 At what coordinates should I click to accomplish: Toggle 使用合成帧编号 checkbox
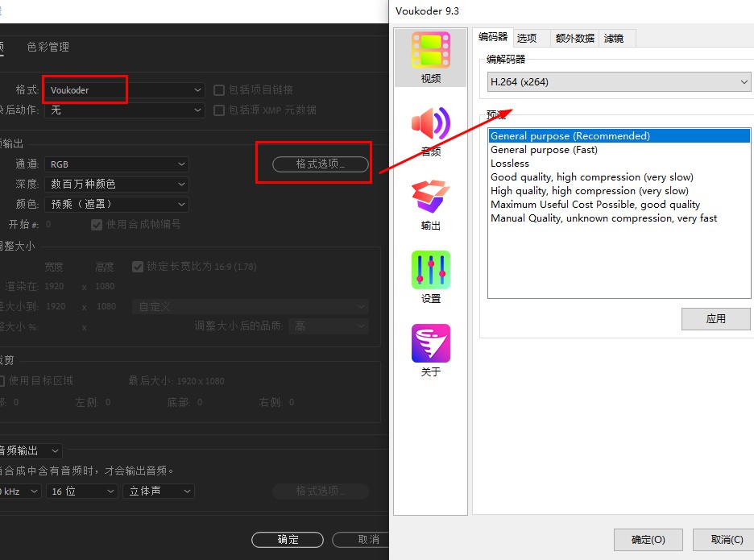click(x=97, y=225)
